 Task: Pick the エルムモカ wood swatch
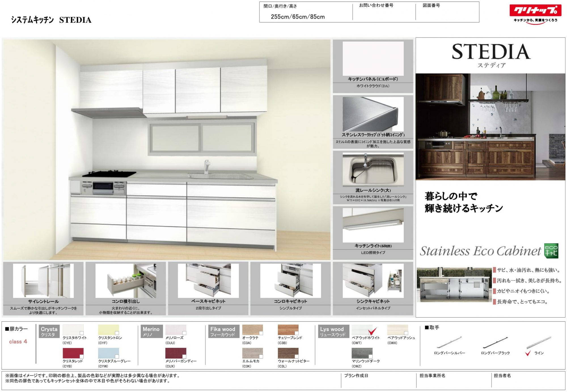point(253,353)
